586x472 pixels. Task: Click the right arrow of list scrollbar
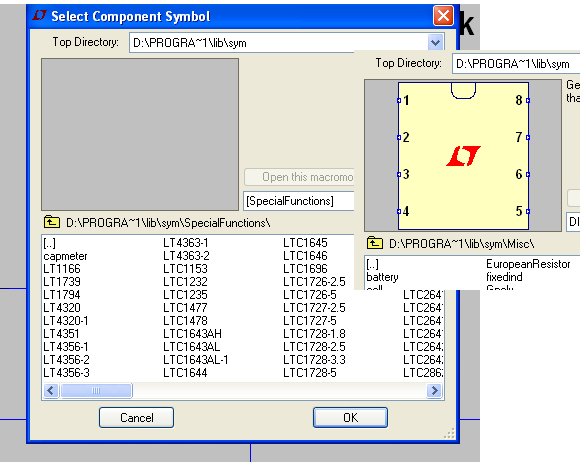click(x=434, y=391)
